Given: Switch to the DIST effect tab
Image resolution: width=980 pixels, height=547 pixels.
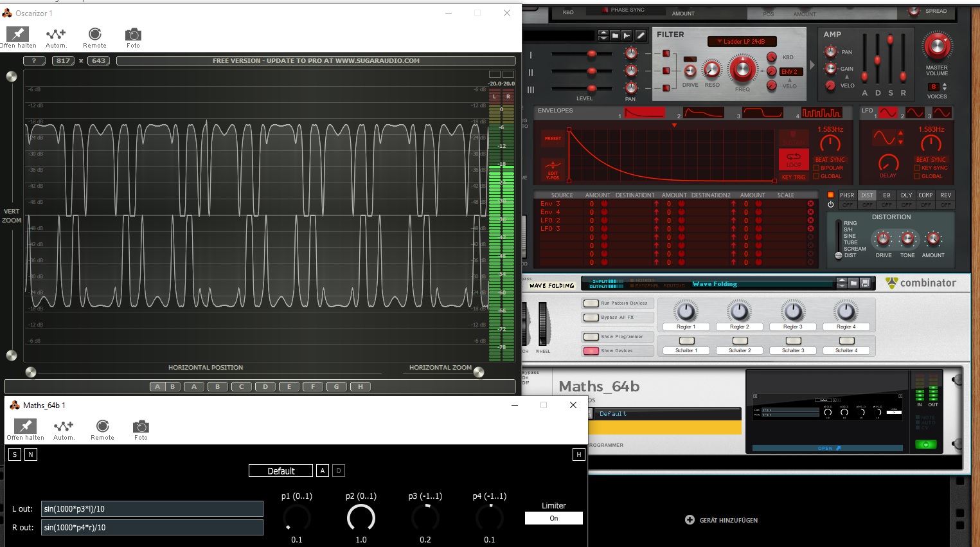Looking at the screenshot, I should click(867, 195).
